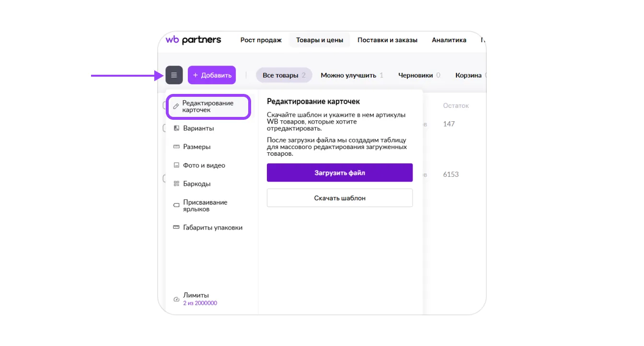Click the wb partners logo
The width and height of the screenshot is (644, 346).
[194, 40]
